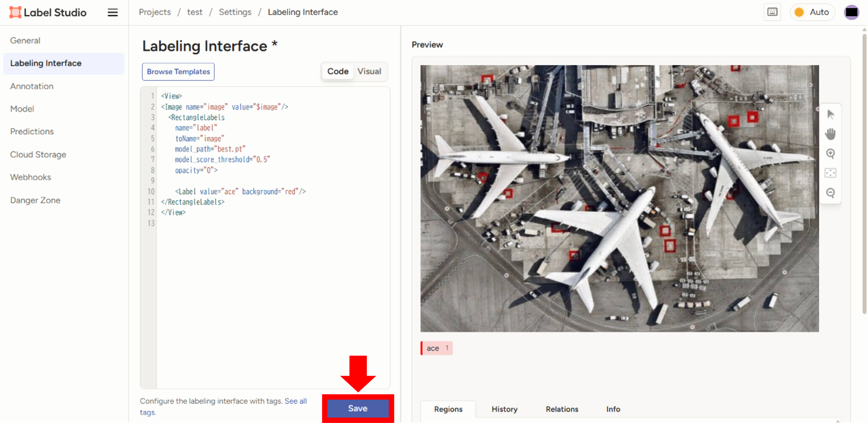Image resolution: width=868 pixels, height=423 pixels.
Task: Select the hand pan tool
Action: pos(831,134)
